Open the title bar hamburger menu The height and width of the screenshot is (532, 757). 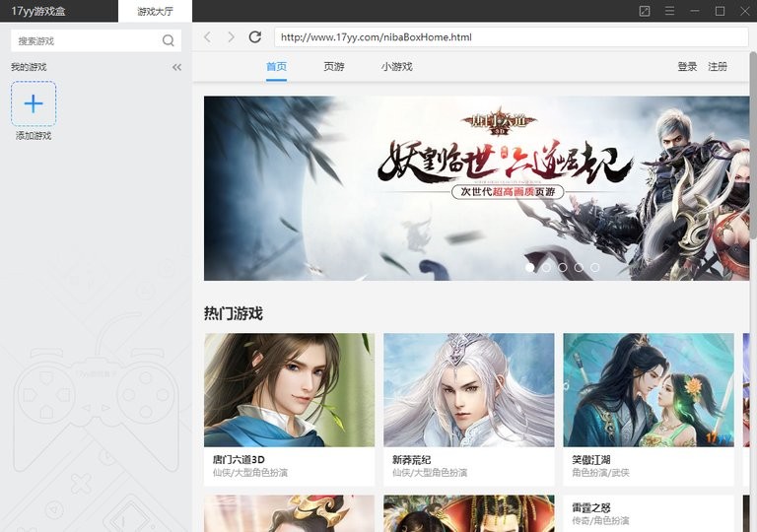[669, 11]
